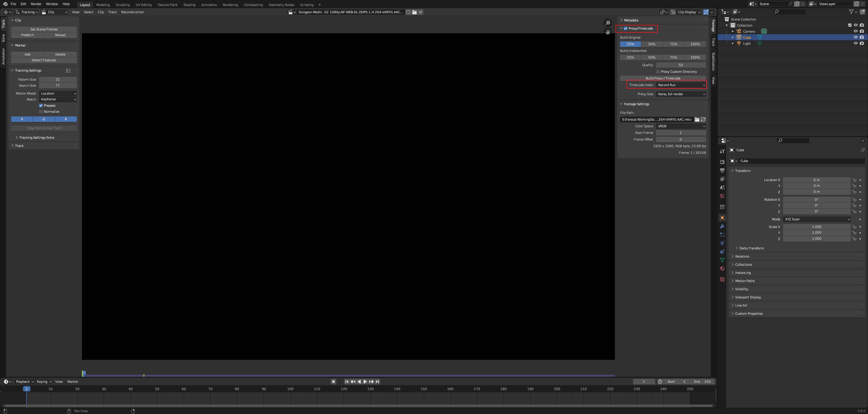Open the Physics properties tab icon
Screen dimensions: 868x414
coord(722,243)
